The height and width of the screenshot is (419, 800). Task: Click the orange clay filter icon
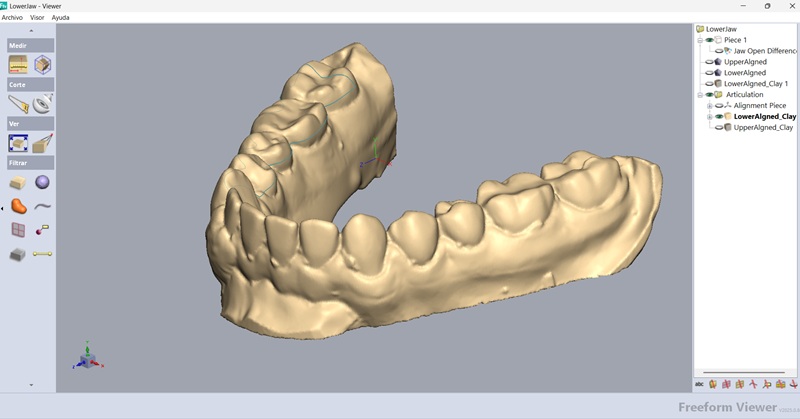[18, 206]
